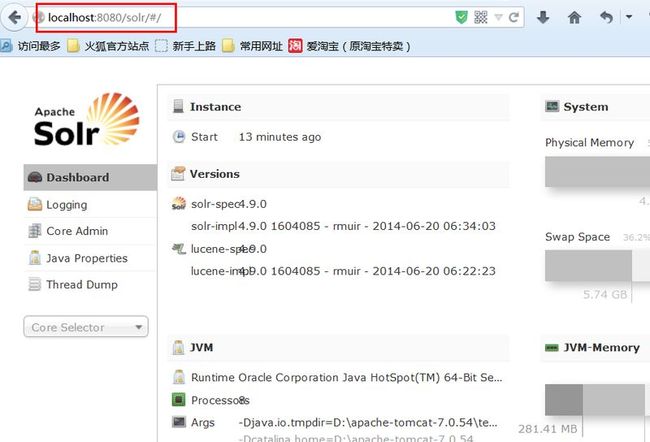The height and width of the screenshot is (442, 650).
Task: Open Core Admin in the sidebar
Action: tap(90, 231)
